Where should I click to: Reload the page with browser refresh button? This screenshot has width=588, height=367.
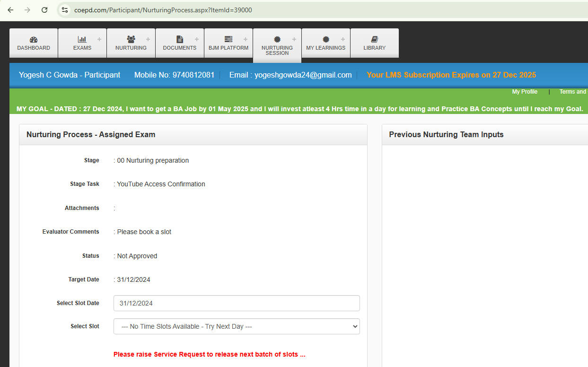tap(44, 10)
